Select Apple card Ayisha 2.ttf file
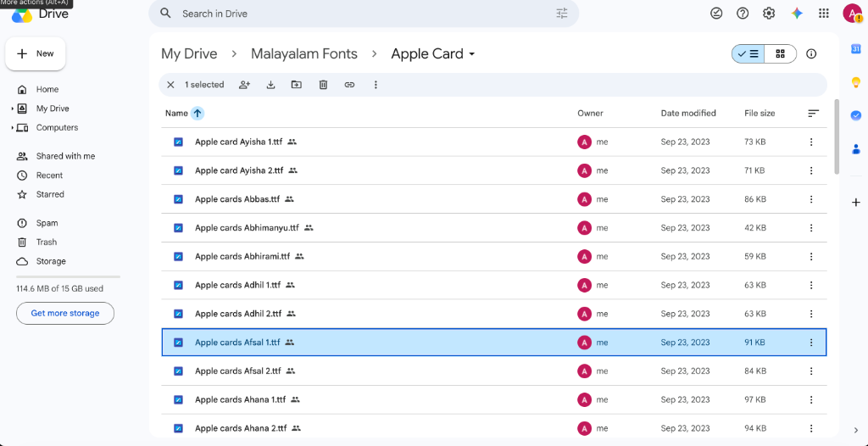 [x=494, y=170]
